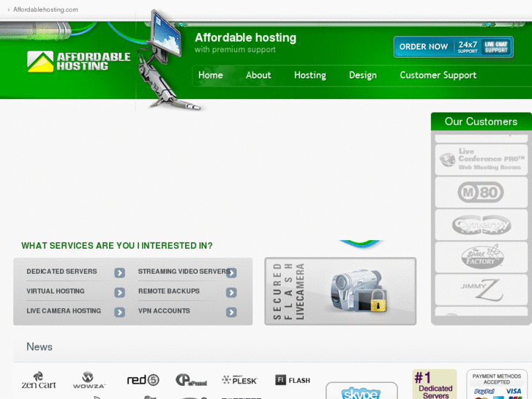This screenshot has height=399, width=532.
Task: Go to the Home menu item
Action: pos(210,75)
